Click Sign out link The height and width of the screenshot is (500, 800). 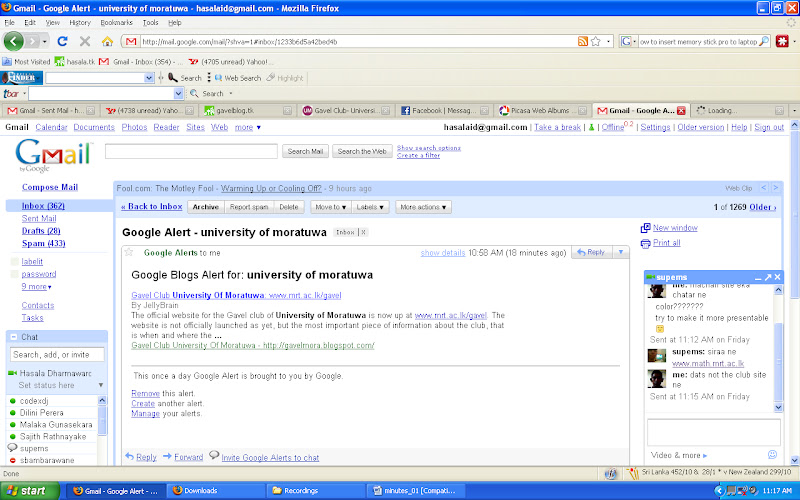coord(769,127)
